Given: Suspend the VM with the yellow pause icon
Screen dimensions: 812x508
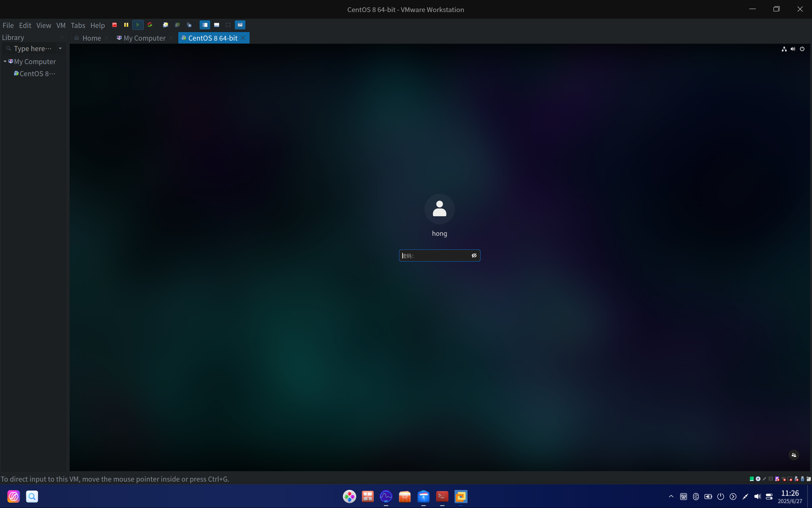Looking at the screenshot, I should coord(126,25).
